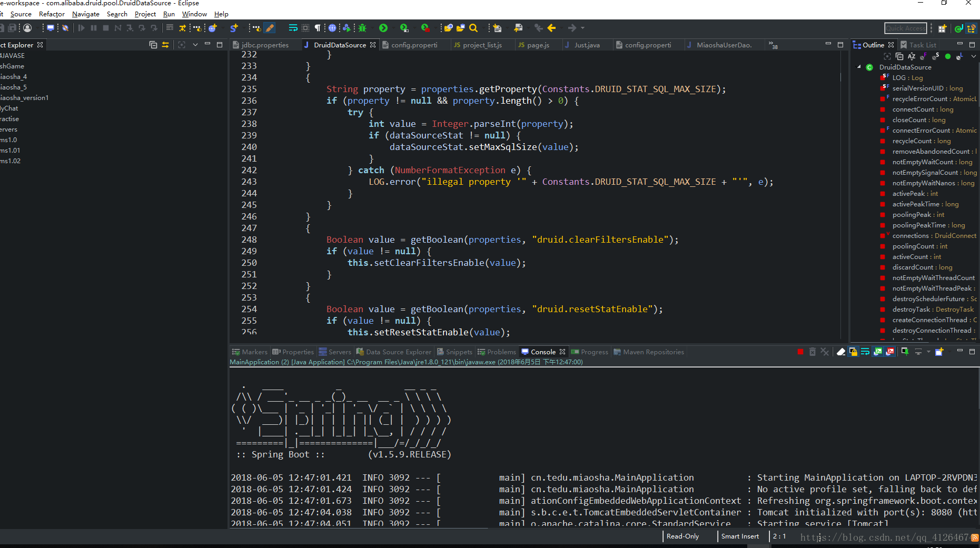Click Last Edit Location icon
The width and height of the screenshot is (980, 548).
click(x=538, y=28)
